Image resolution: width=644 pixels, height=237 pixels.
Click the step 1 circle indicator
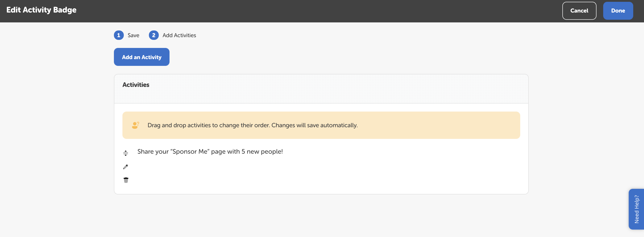pos(119,35)
